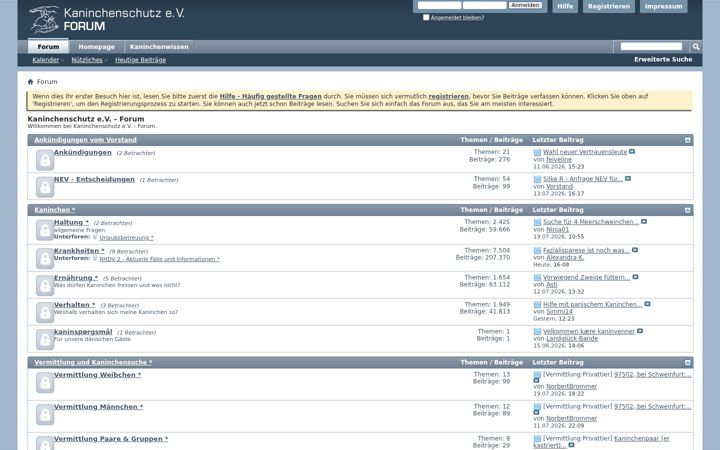Click post icon before Wahl neuer Vertrauensleute
This screenshot has height=450, width=720.
(537, 152)
